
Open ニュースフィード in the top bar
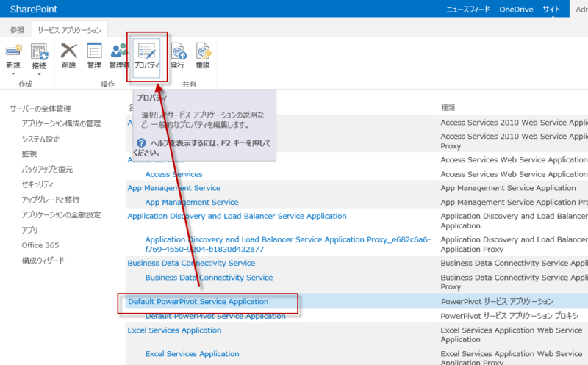point(468,10)
